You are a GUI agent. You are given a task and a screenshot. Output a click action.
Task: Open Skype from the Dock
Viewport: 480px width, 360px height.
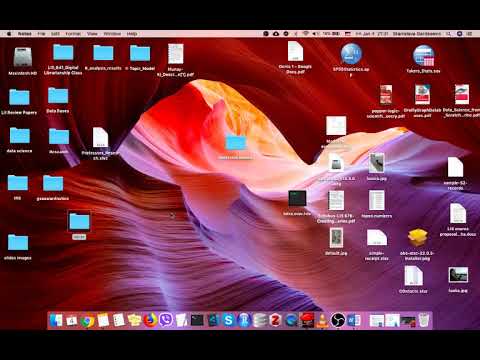(228, 320)
